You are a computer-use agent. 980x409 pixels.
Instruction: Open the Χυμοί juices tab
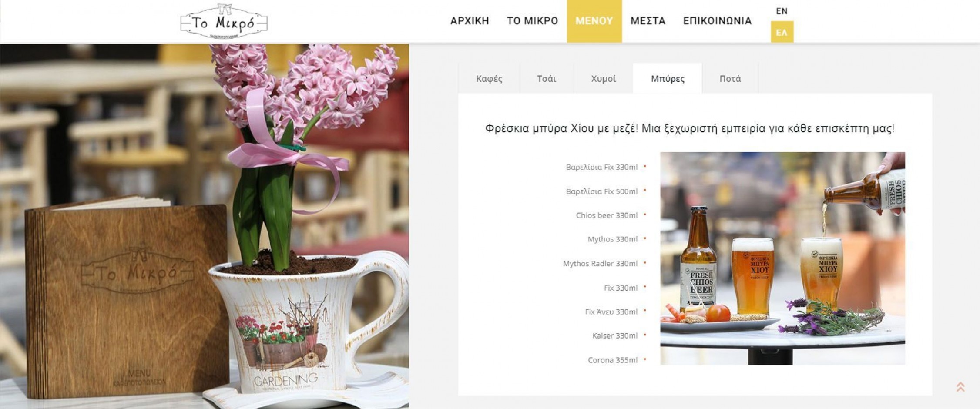[x=603, y=78]
